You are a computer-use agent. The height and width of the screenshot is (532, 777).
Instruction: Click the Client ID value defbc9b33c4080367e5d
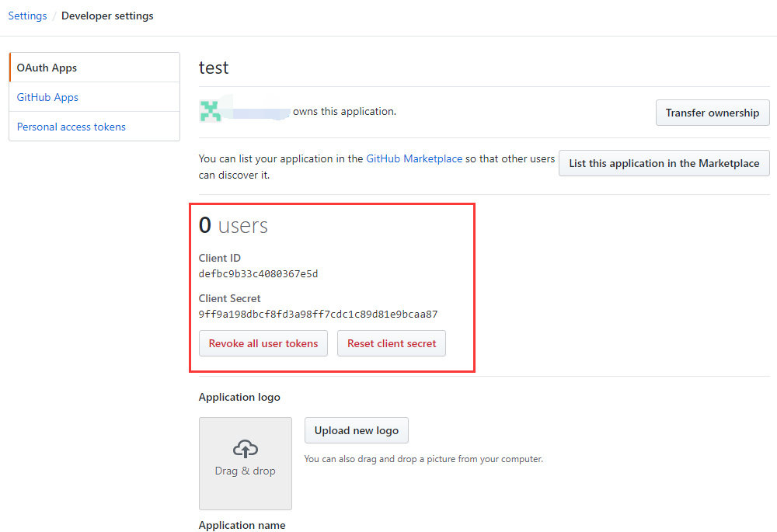(258, 274)
